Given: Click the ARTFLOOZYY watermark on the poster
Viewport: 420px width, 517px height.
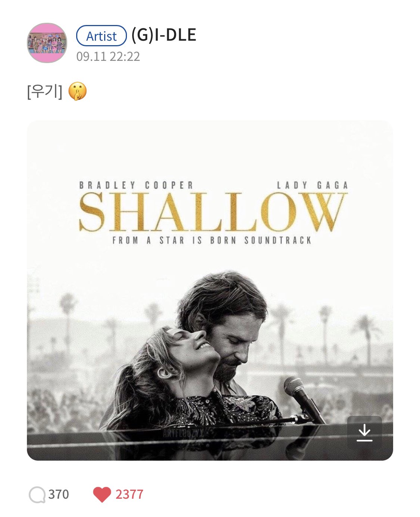Looking at the screenshot, I should (184, 433).
